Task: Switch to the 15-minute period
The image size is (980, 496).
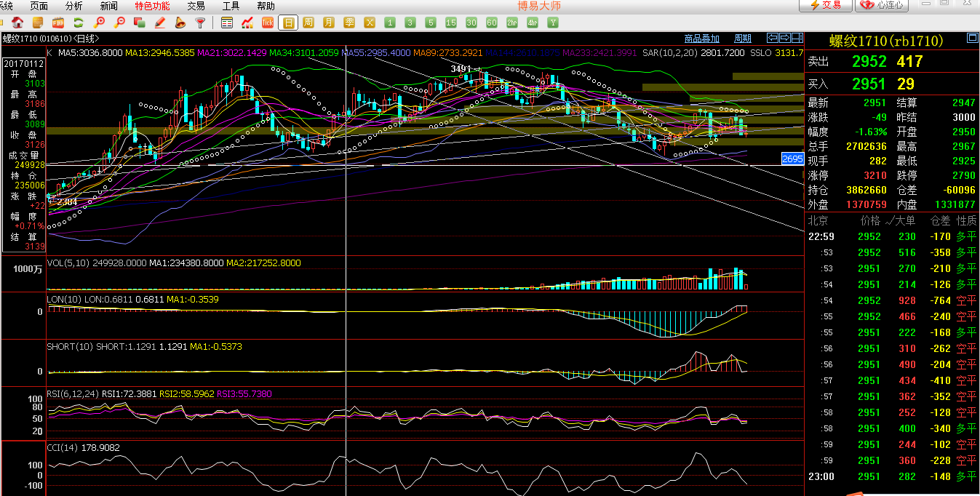Action: click(x=451, y=23)
